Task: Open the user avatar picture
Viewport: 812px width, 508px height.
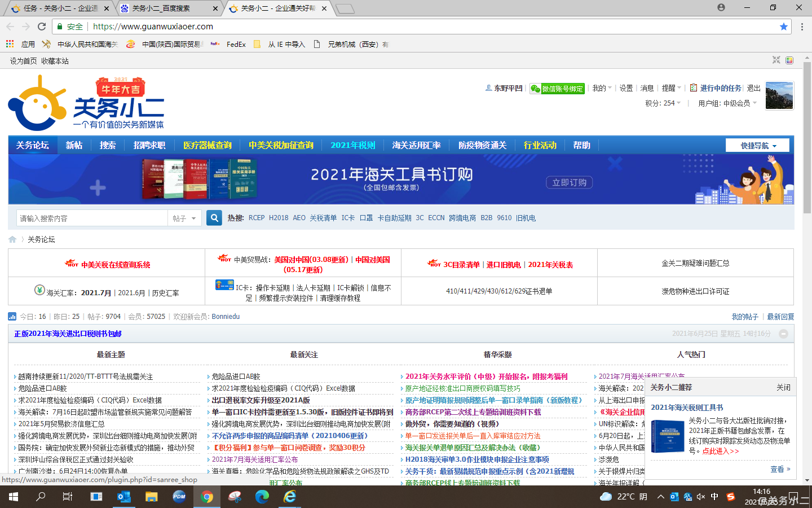Action: [x=779, y=95]
